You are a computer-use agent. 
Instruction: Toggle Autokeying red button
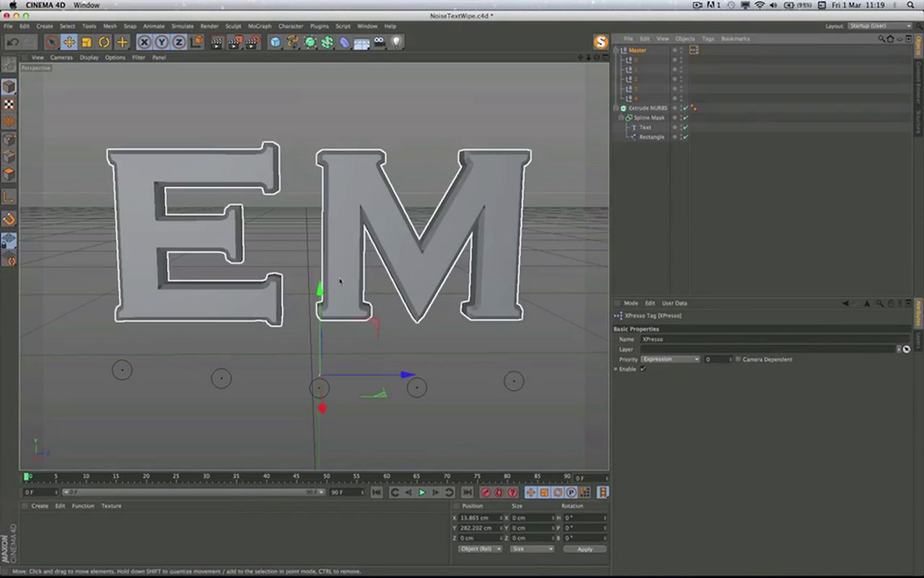(x=499, y=492)
